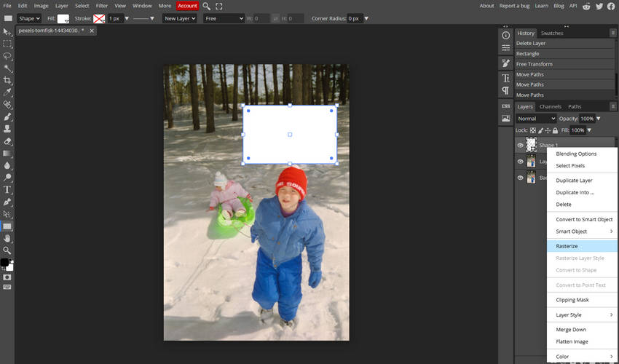The height and width of the screenshot is (364, 619).
Task: Open the Info panel icon
Action: coord(505,36)
